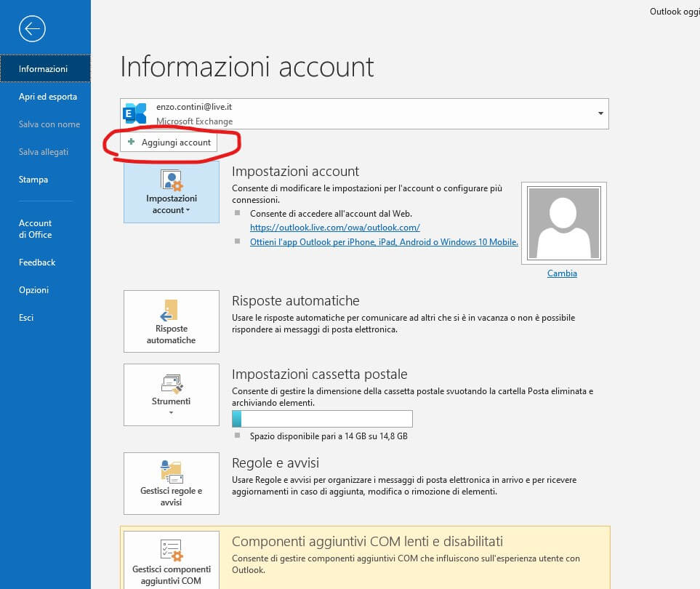Expand the account selector dropdown arrow

click(x=600, y=114)
